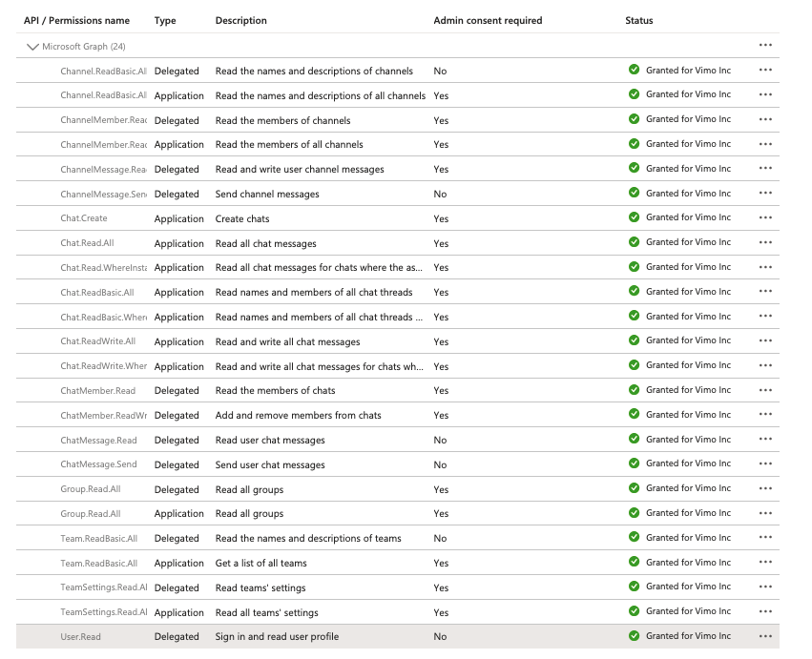Click green granted checkmark in ChatMessage.Send row
The image size is (812, 659).
(x=634, y=463)
